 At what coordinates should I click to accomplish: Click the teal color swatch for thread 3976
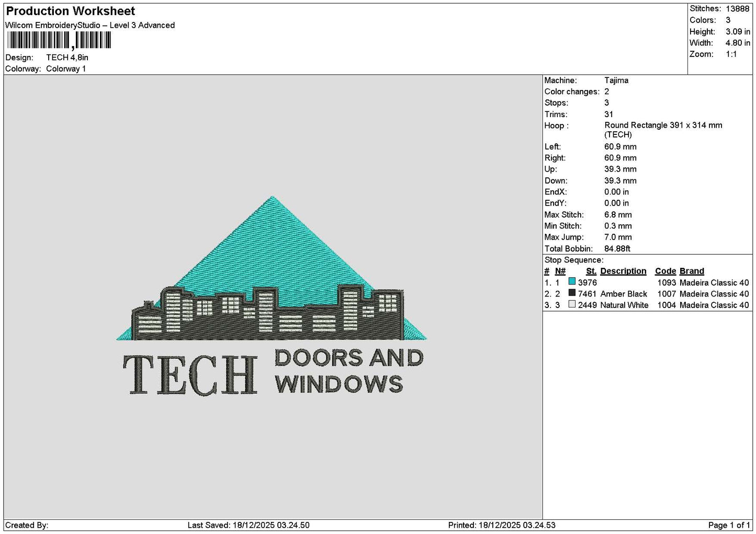coord(572,282)
